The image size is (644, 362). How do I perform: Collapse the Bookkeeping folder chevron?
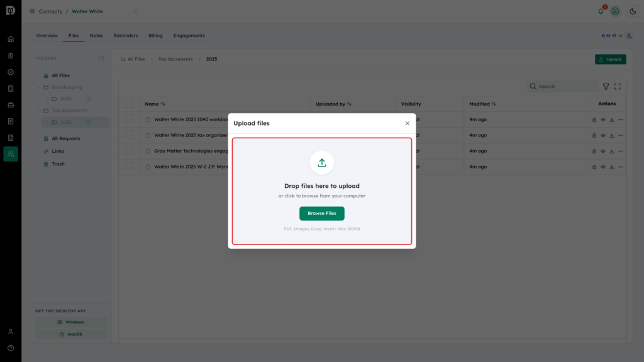pos(40,87)
